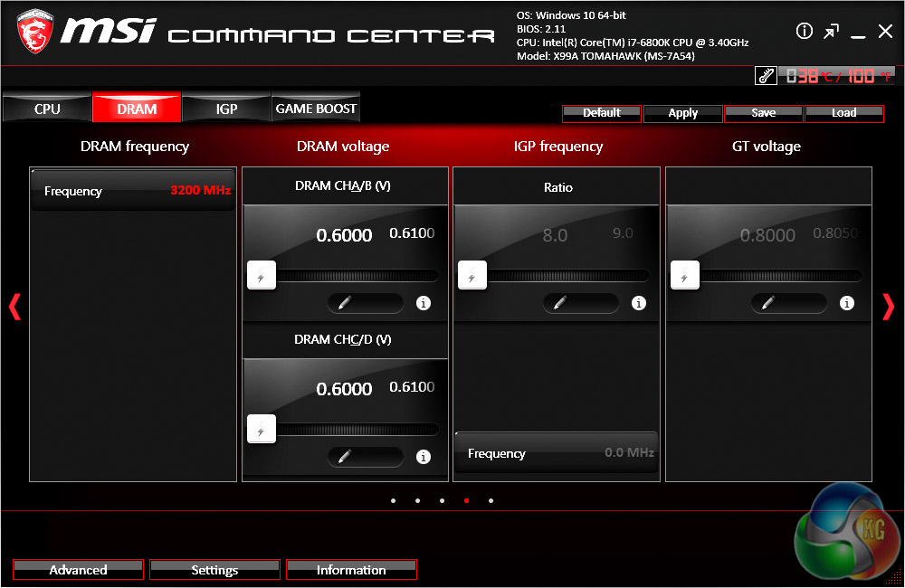This screenshot has height=588, width=905.
Task: Click the temperature unit thermometer icon
Action: pyautogui.click(x=766, y=76)
